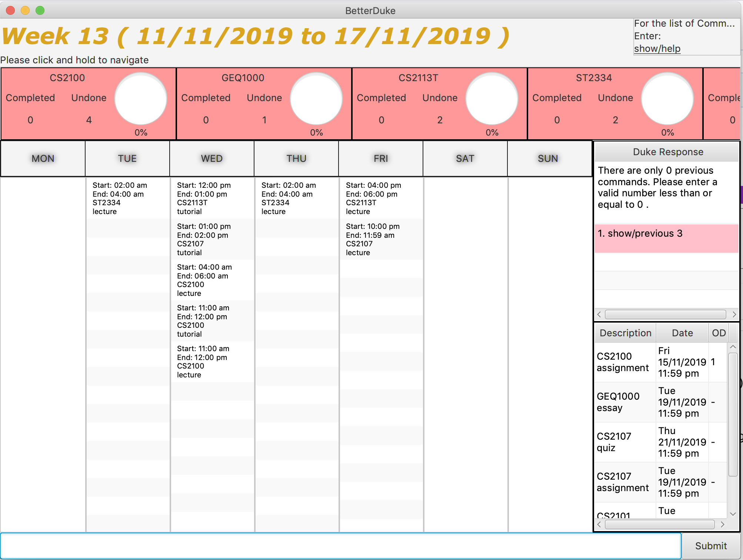Click the CS2113T progress circle indicator
Screen dimensions: 743x560
point(492,99)
